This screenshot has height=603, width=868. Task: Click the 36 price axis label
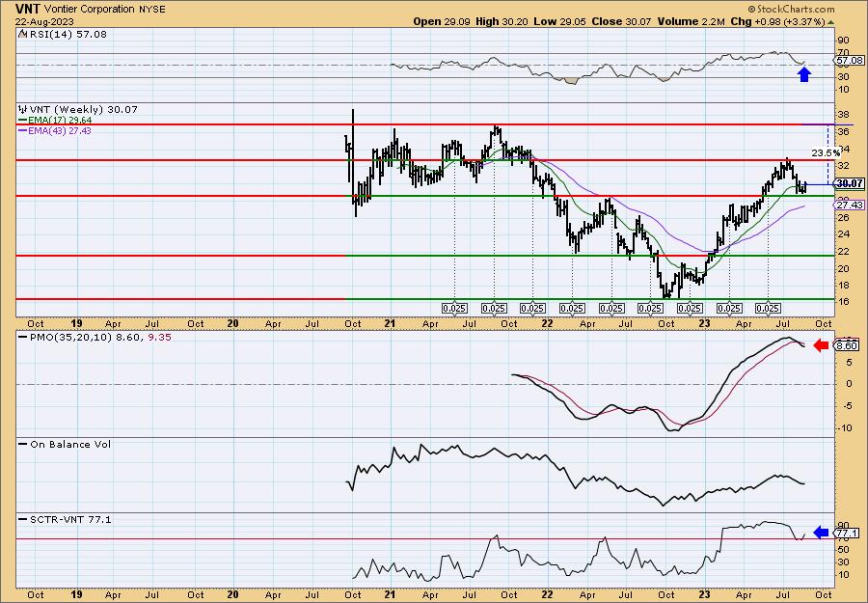[x=844, y=132]
